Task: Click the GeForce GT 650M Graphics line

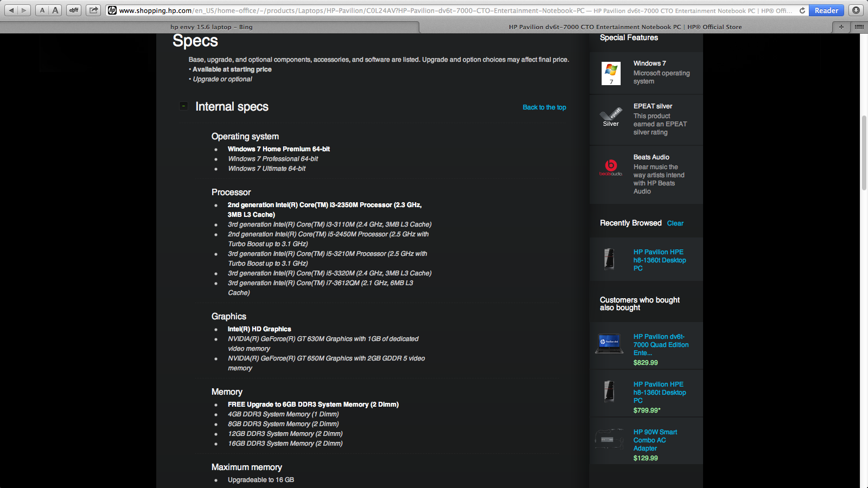Action: 327,363
